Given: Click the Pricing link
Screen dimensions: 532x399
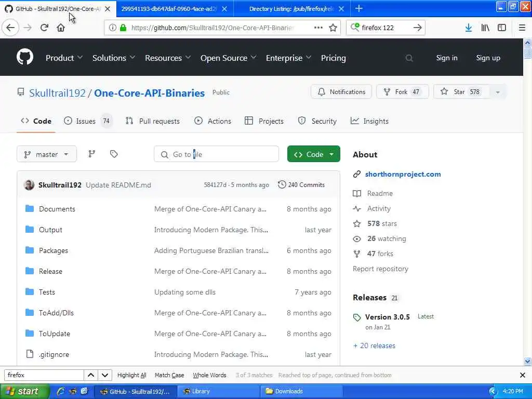Looking at the screenshot, I should (x=333, y=58).
